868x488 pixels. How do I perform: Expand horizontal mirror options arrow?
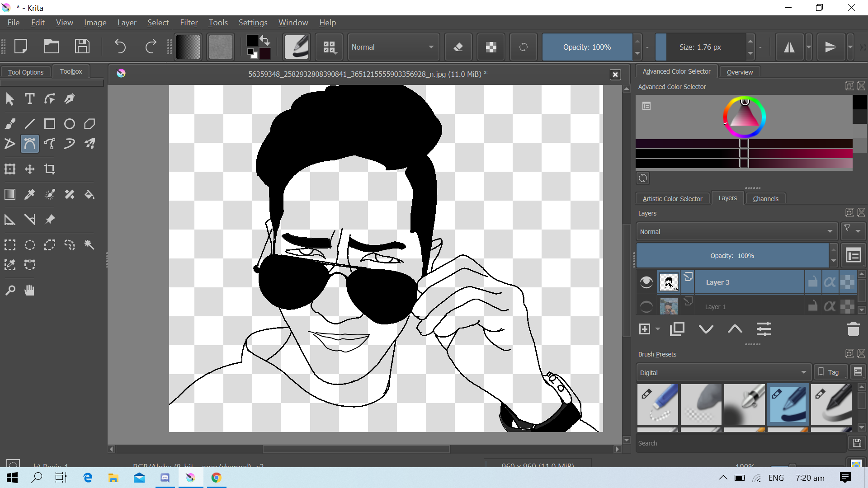click(809, 47)
